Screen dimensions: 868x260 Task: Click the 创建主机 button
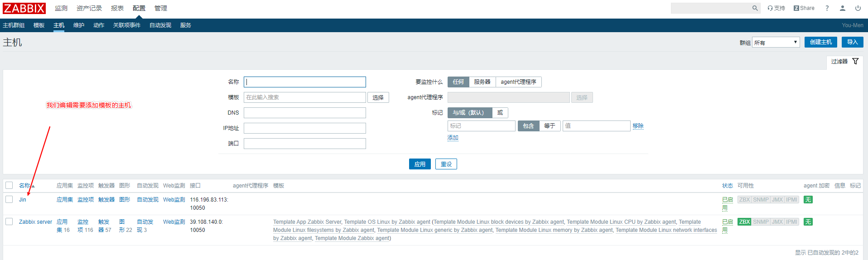tap(821, 42)
